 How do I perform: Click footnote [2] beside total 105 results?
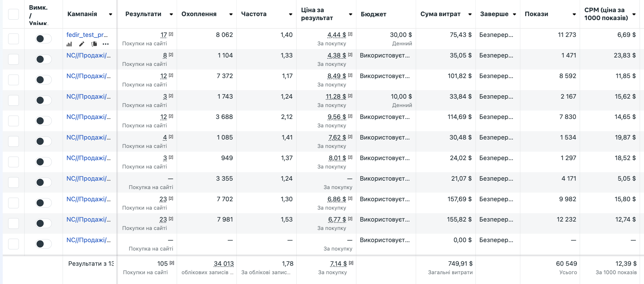[172, 263]
